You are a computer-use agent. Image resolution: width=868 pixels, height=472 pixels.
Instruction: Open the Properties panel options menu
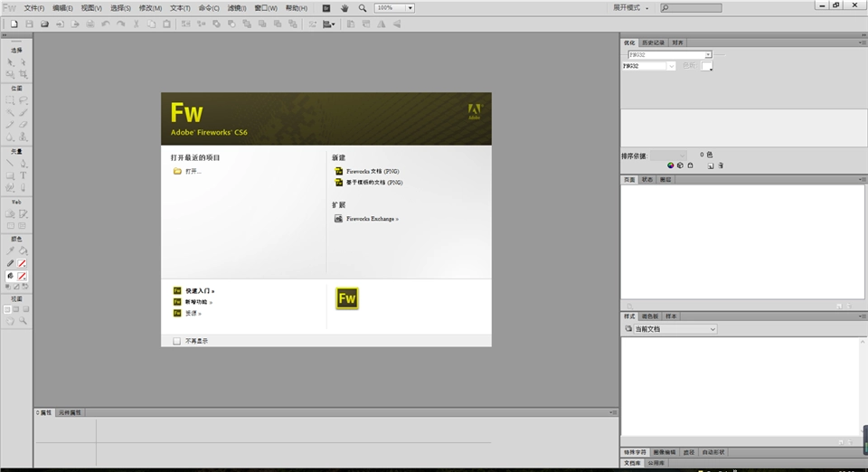pos(613,413)
